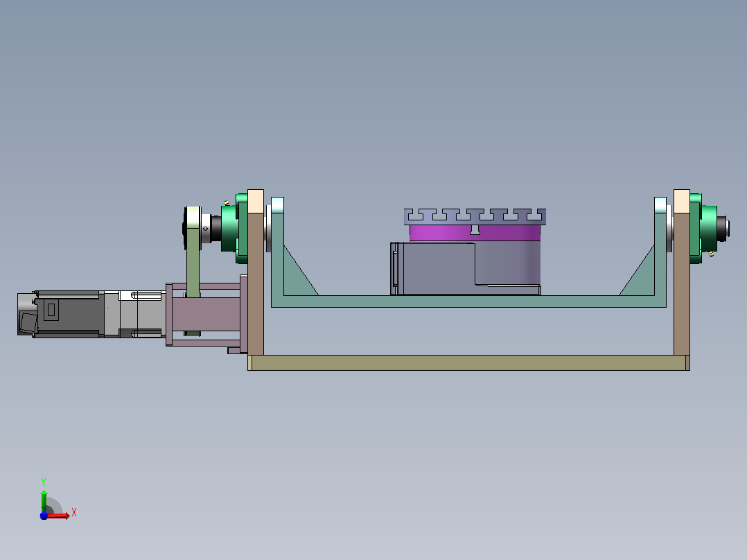Select the teal cradle's bottom beam
747x560 pixels.
[468, 301]
